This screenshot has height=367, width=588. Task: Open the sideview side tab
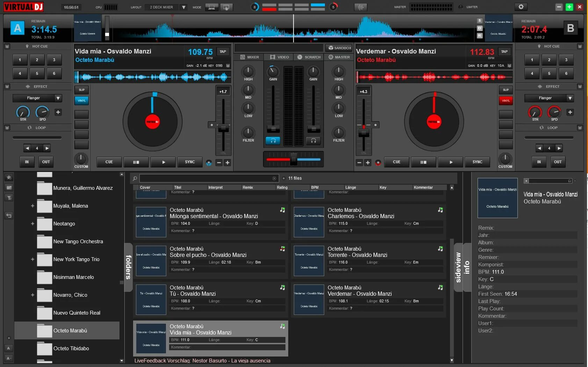tap(458, 267)
